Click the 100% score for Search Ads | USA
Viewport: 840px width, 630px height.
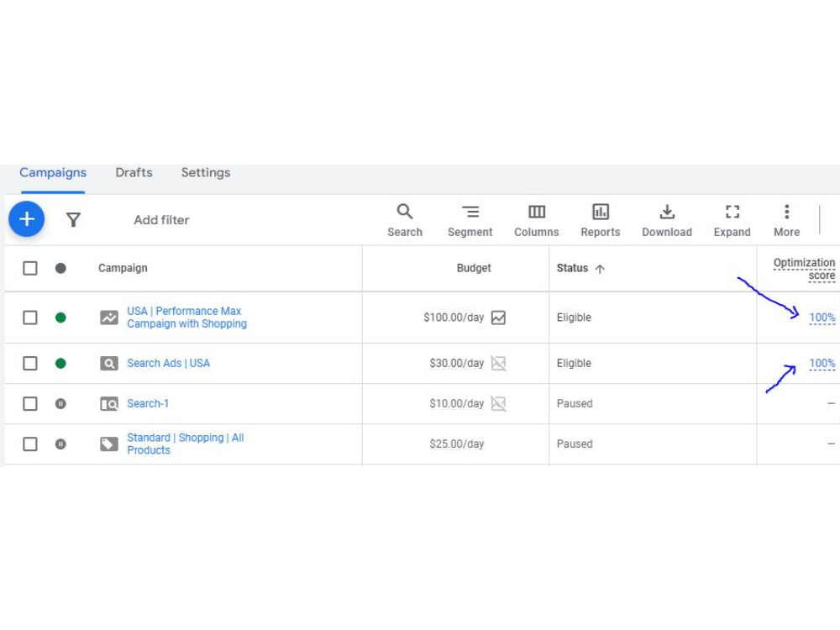coord(822,363)
